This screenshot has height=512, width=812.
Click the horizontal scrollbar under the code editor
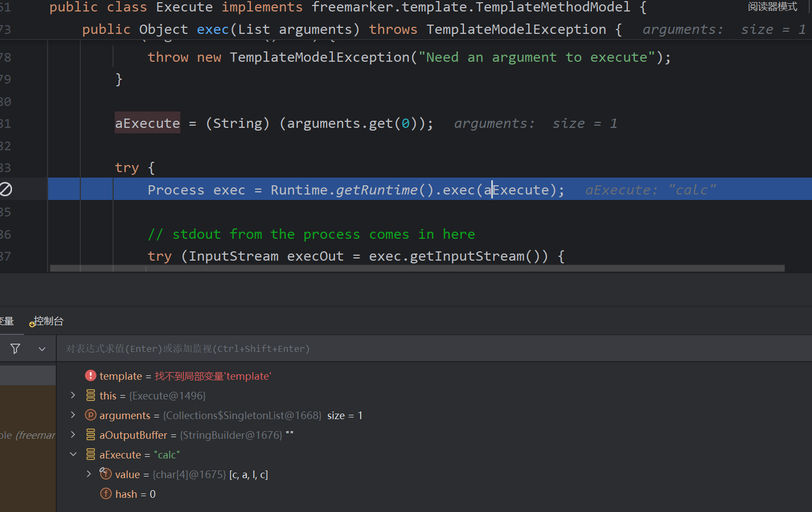pos(417,268)
